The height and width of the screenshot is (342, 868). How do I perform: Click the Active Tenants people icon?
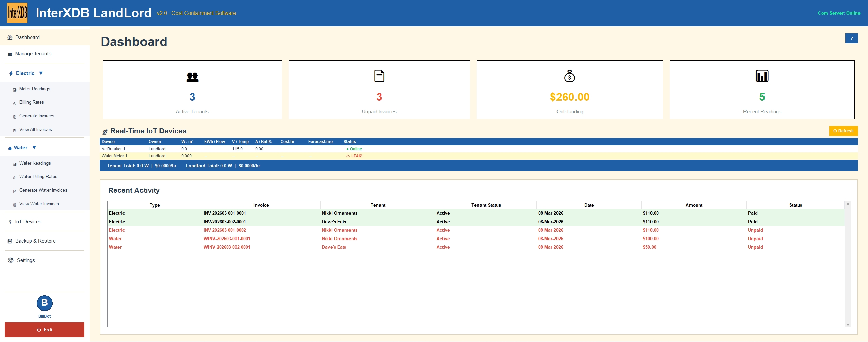pyautogui.click(x=192, y=77)
